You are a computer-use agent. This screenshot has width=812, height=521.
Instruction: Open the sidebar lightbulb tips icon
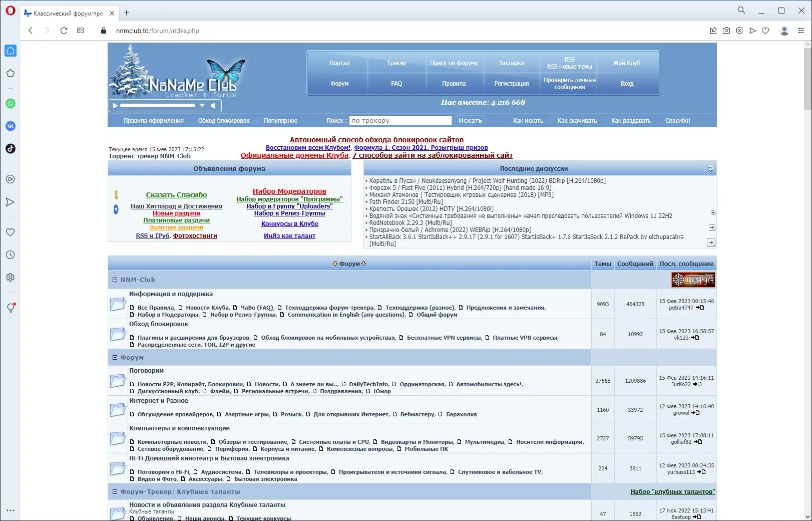click(x=10, y=308)
